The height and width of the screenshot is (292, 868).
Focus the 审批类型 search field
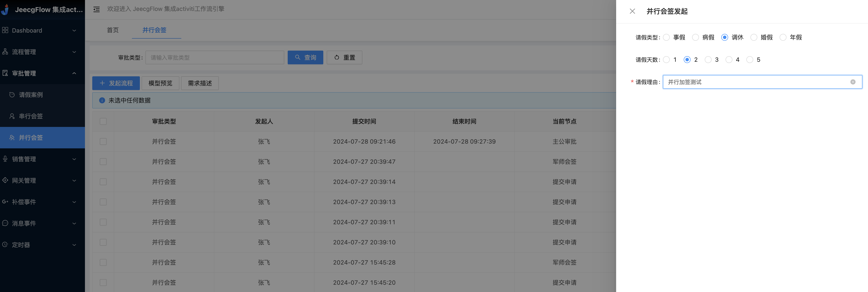tap(214, 58)
